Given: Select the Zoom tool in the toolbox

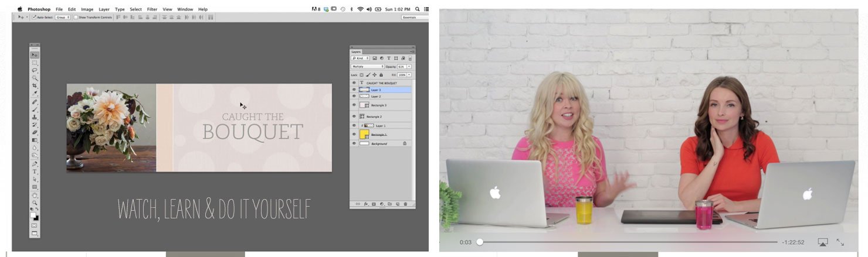Looking at the screenshot, I should (35, 202).
